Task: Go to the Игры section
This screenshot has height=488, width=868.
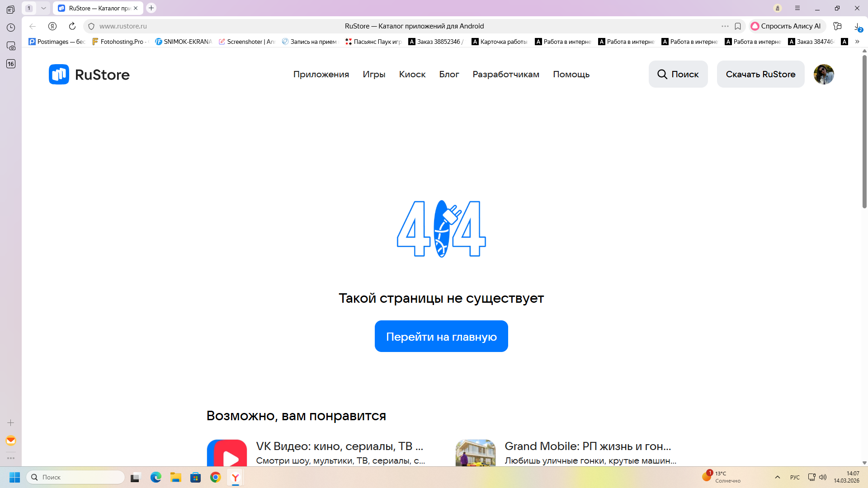Action: coord(374,75)
